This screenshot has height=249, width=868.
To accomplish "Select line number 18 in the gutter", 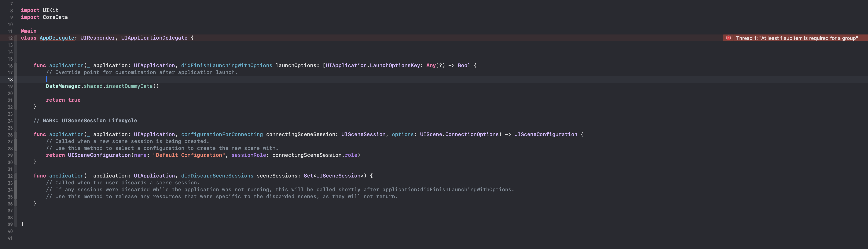I will 10,79.
